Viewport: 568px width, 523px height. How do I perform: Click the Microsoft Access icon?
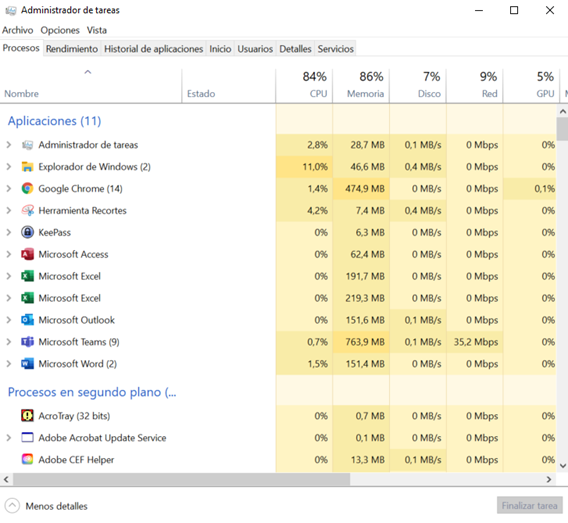click(28, 254)
